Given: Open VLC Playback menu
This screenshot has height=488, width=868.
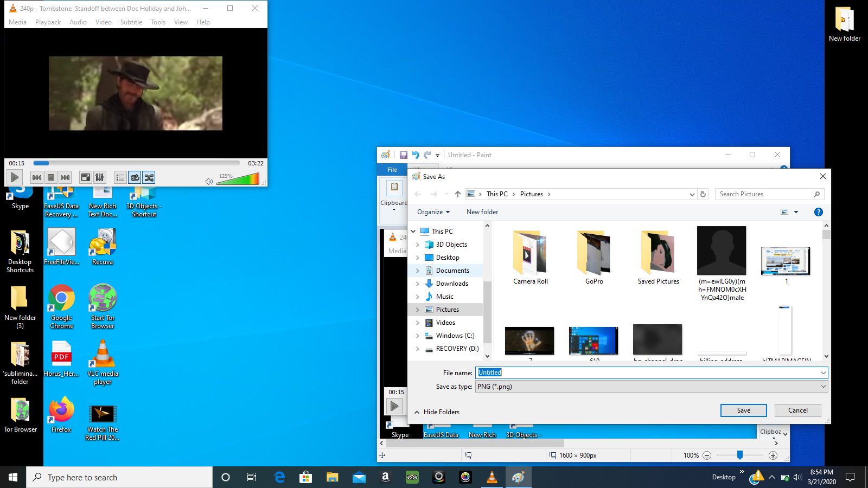Looking at the screenshot, I should [x=48, y=22].
